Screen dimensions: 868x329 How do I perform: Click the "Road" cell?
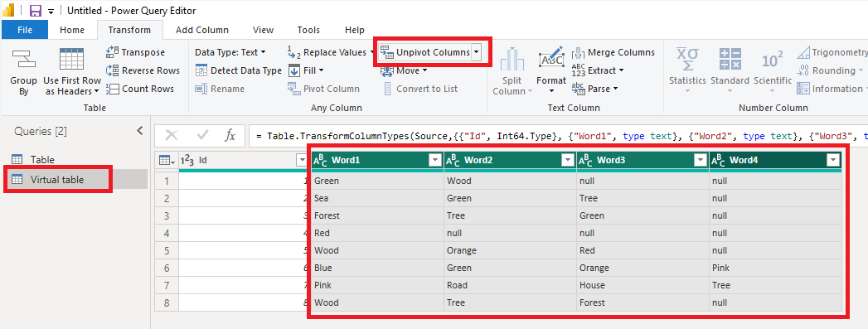510,285
